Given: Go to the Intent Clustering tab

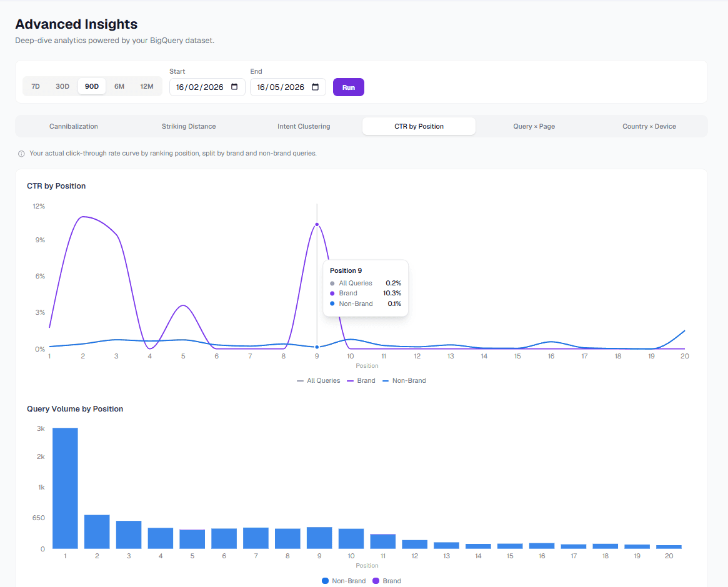Looking at the screenshot, I should 304,126.
